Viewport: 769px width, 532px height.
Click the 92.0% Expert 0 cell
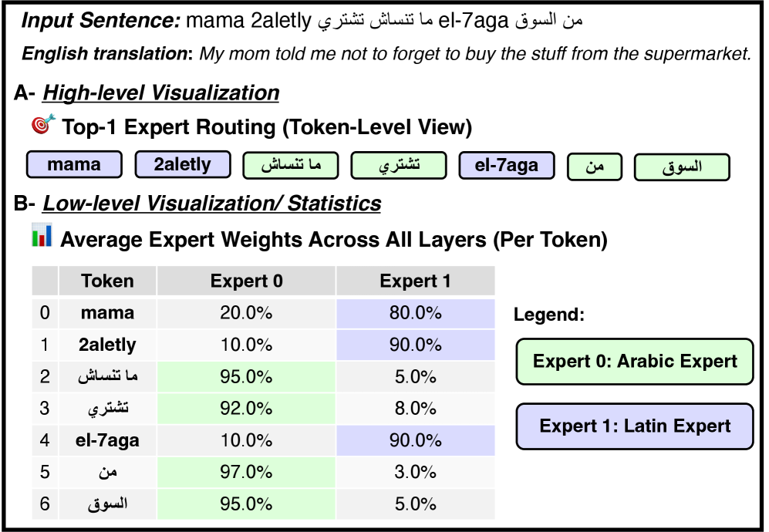(246, 409)
